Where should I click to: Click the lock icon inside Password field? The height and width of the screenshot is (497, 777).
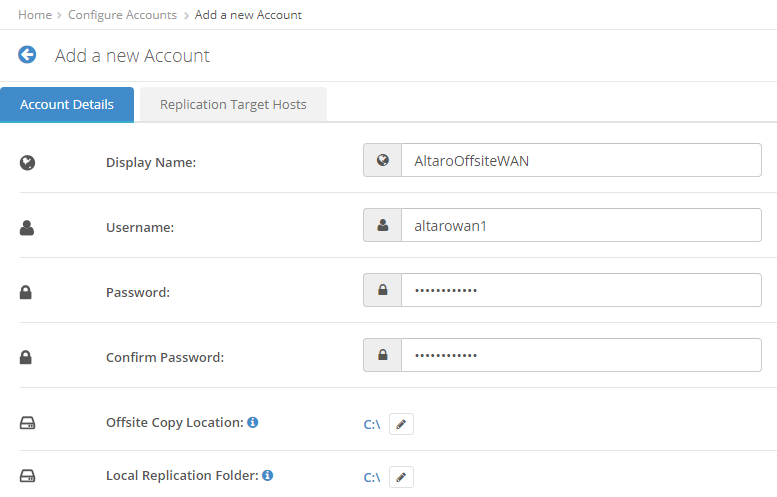coord(382,290)
